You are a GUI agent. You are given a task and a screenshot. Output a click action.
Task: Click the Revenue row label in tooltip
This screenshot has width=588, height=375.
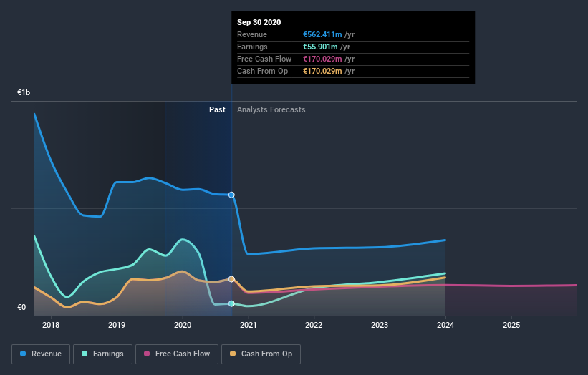252,34
